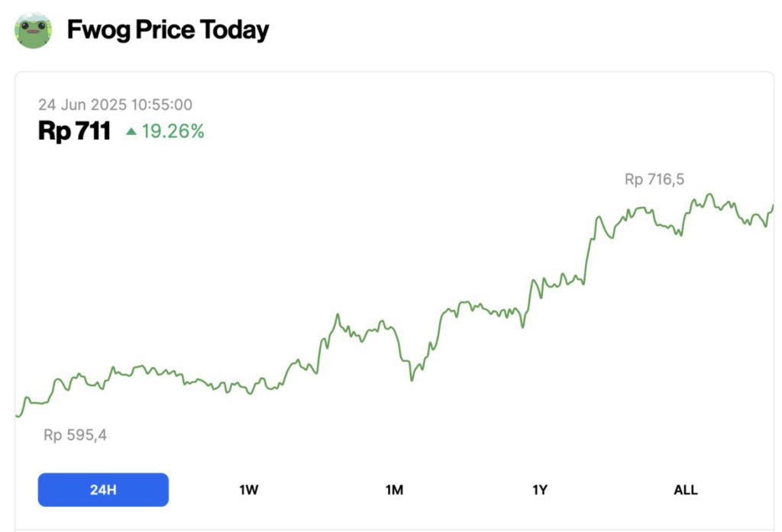Click the "Fwog Price Today" heading
The image size is (782, 532).
pos(168,31)
